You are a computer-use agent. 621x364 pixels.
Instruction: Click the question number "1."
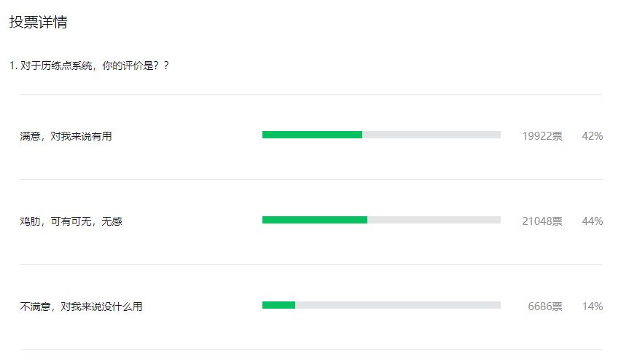[13, 66]
